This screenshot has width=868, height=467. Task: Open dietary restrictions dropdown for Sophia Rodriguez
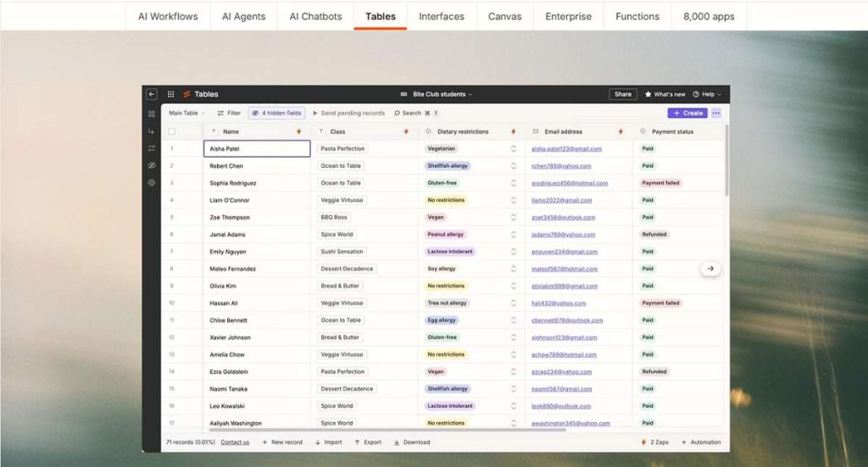coord(513,183)
